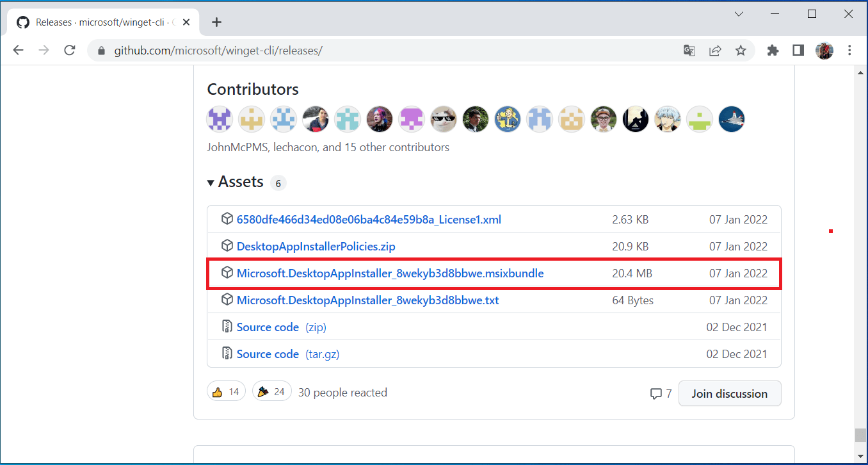The image size is (868, 465).
Task: Click the translate page icon
Action: tap(689, 50)
